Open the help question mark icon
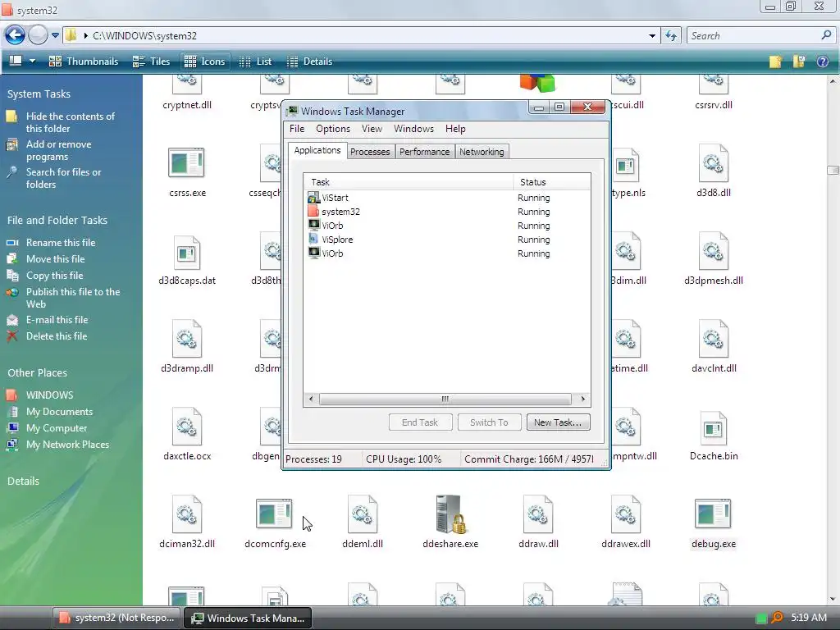840x630 pixels. 822,62
